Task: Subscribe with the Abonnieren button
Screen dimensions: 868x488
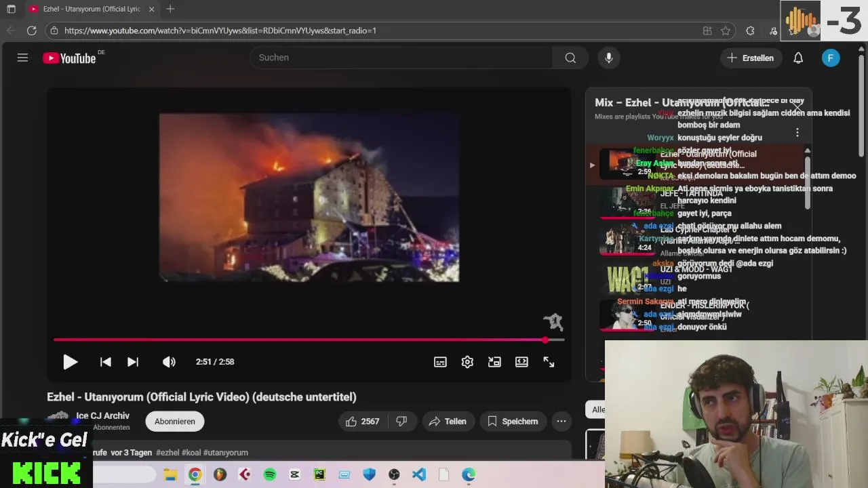Action: point(174,422)
